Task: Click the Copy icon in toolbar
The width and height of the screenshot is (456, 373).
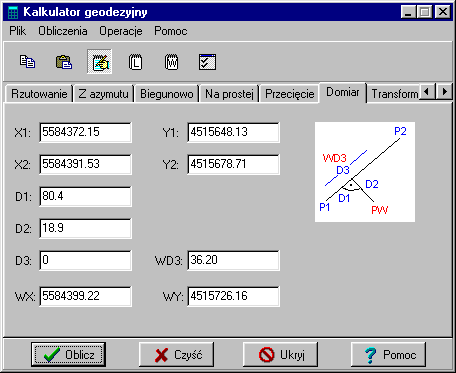Action: coord(27,62)
